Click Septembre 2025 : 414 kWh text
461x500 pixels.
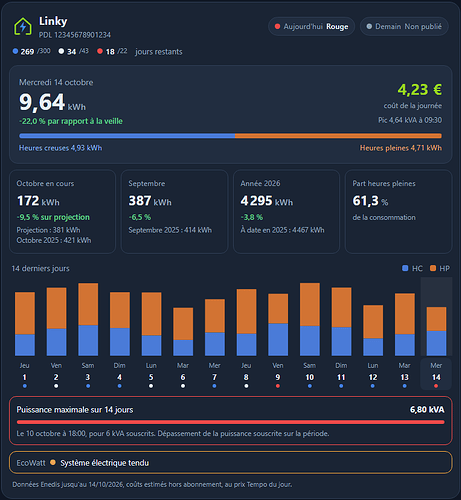(x=170, y=230)
